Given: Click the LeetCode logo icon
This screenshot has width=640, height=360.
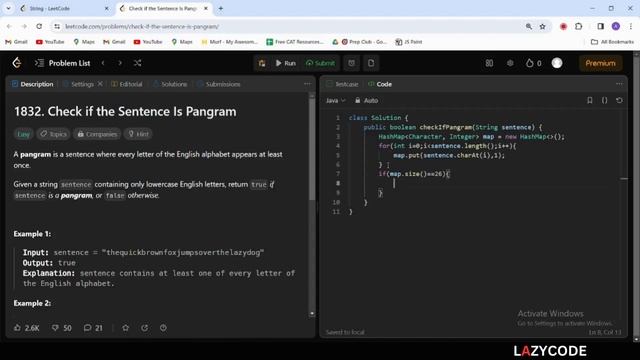Looking at the screenshot, I should click(x=17, y=63).
